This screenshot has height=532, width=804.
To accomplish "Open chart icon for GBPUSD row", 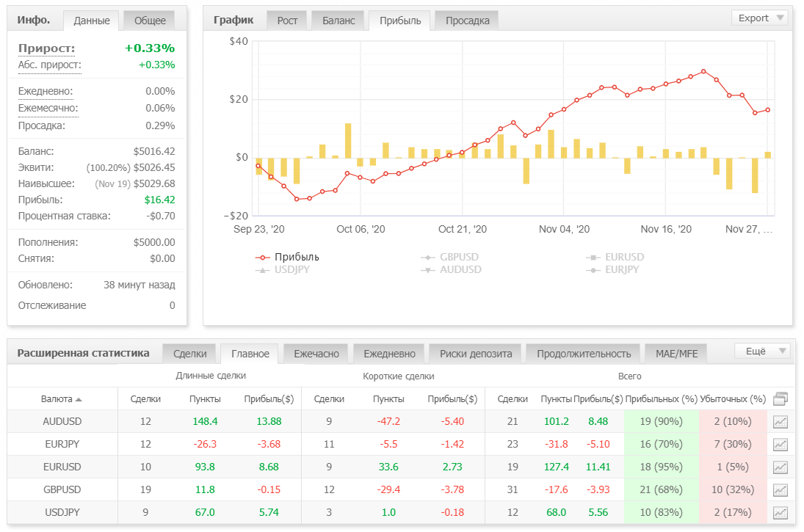I will [x=780, y=490].
